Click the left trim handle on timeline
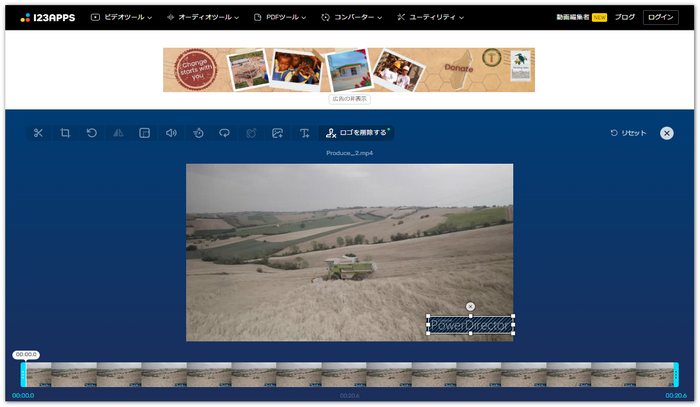Image resolution: width=700 pixels, height=407 pixels. pyautogui.click(x=23, y=374)
